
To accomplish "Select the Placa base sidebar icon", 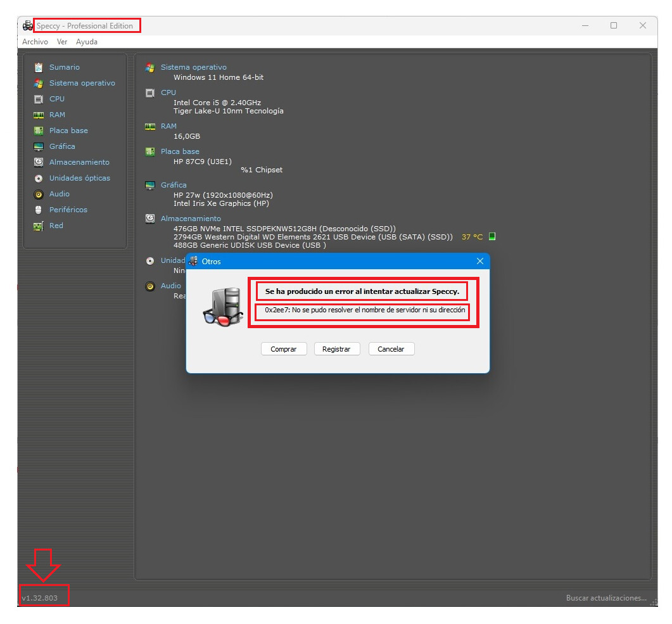I will 39,131.
